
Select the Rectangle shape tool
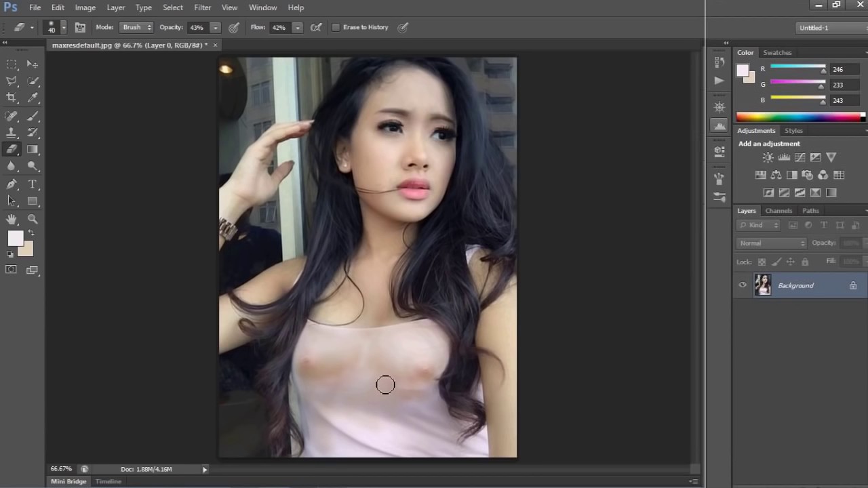pos(32,201)
